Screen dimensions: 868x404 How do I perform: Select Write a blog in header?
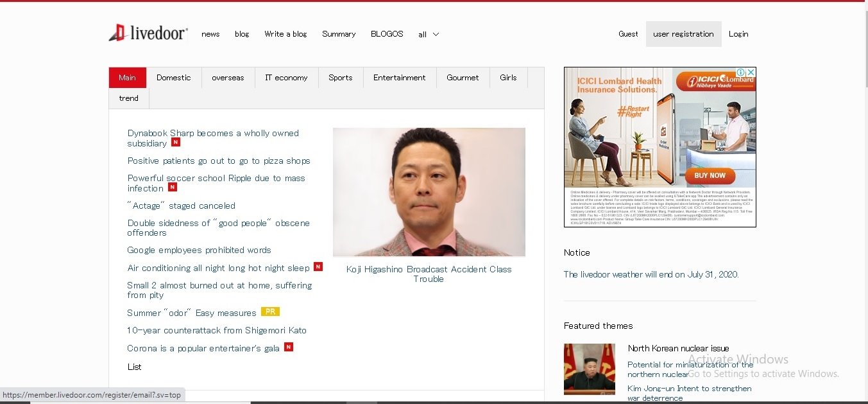coord(285,34)
